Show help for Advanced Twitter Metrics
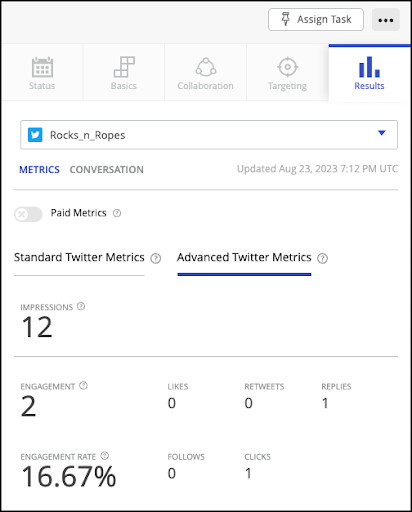Screen dimensions: 412x512 click(322, 258)
